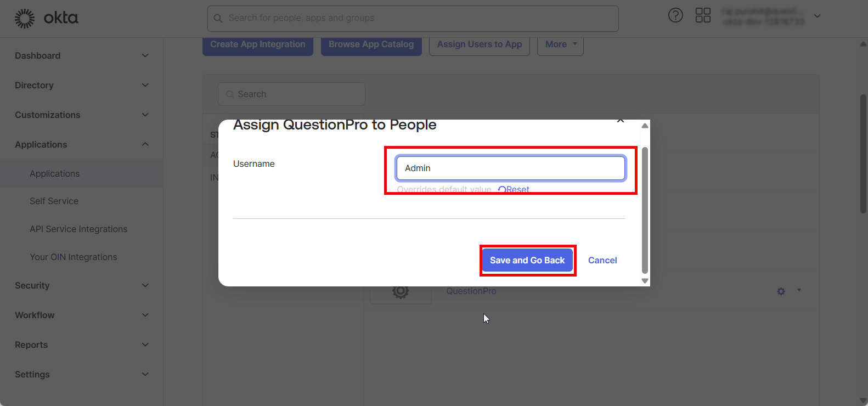This screenshot has height=406, width=868.
Task: Click the magnifier icon in top search
Action: (x=218, y=18)
